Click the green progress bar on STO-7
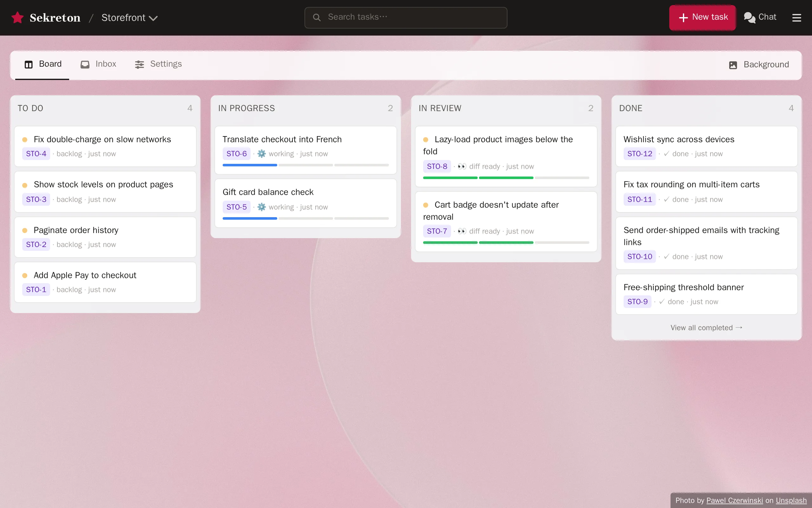This screenshot has width=812, height=508. (478, 243)
